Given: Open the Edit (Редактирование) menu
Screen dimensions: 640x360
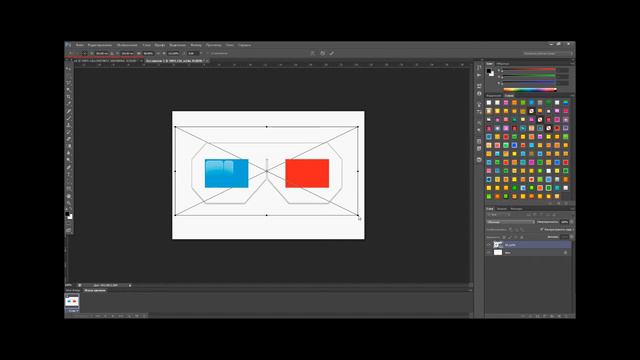Looking at the screenshot, I should tap(100, 45).
